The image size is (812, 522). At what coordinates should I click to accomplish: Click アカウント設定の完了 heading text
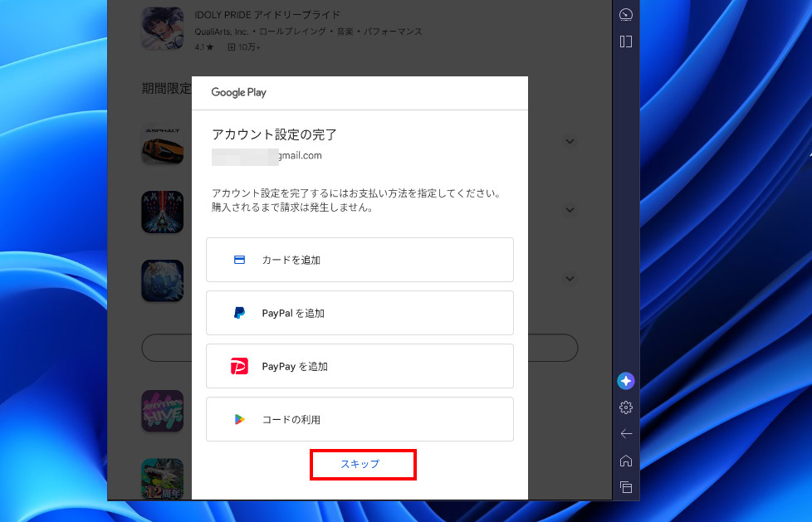pos(275,134)
